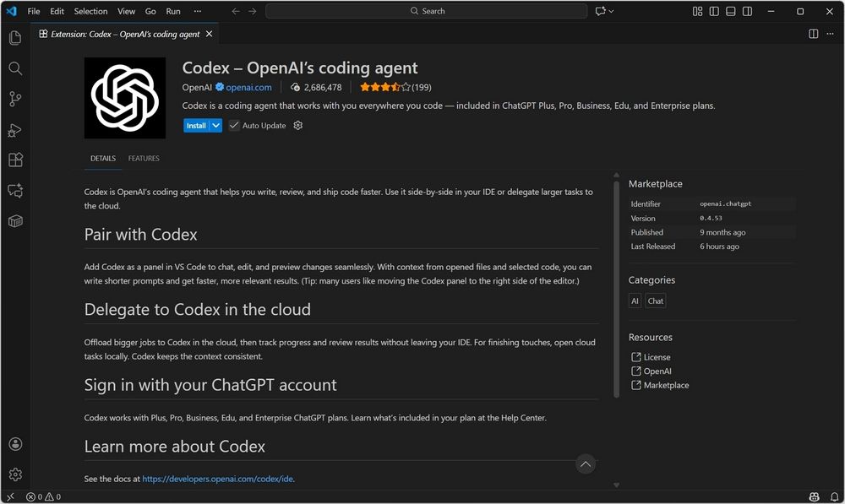The width and height of the screenshot is (845, 504).
Task: Open the editor more actions menu
Action: (831, 34)
